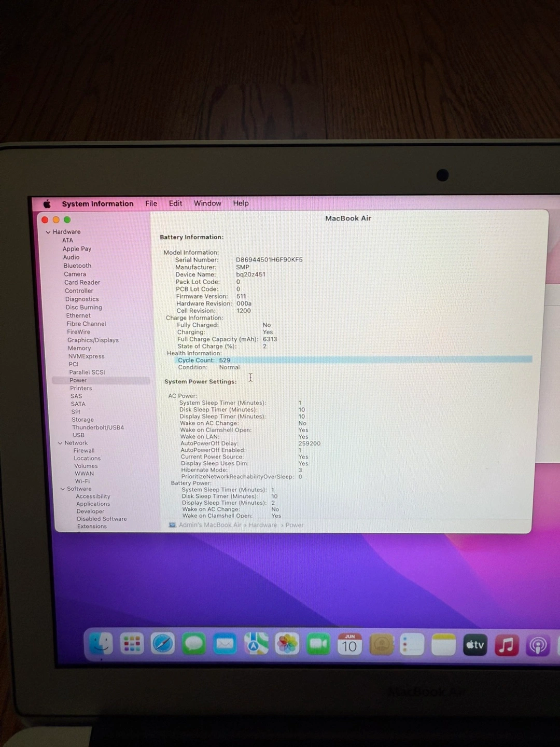Open Podcasts from the Dock
The height and width of the screenshot is (747, 560).
[x=538, y=645]
